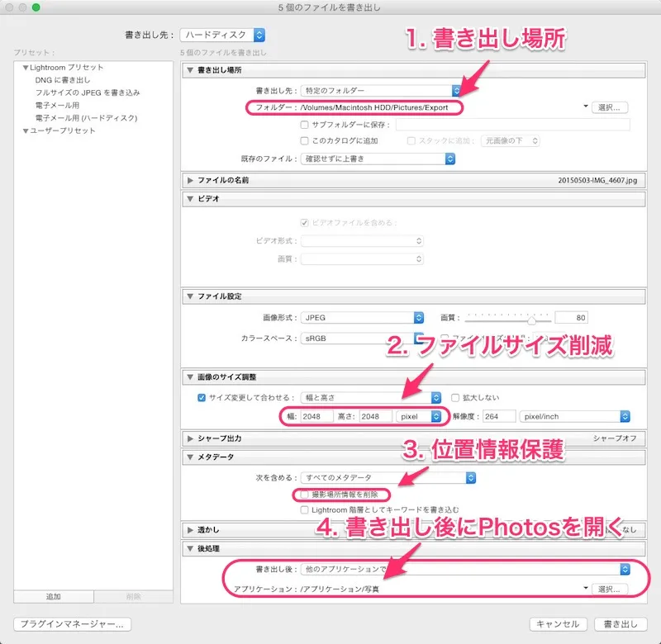Select the 電子メール用 (ハードディスク) preset
The height and width of the screenshot is (644, 661).
86,118
